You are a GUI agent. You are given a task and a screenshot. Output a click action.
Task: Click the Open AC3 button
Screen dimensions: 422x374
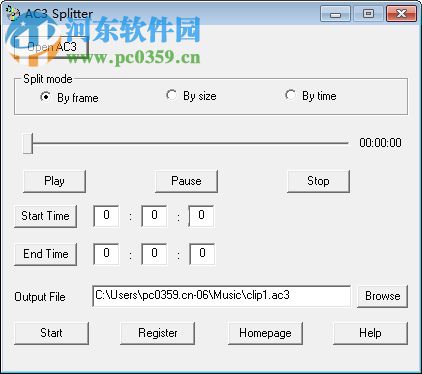[51, 47]
